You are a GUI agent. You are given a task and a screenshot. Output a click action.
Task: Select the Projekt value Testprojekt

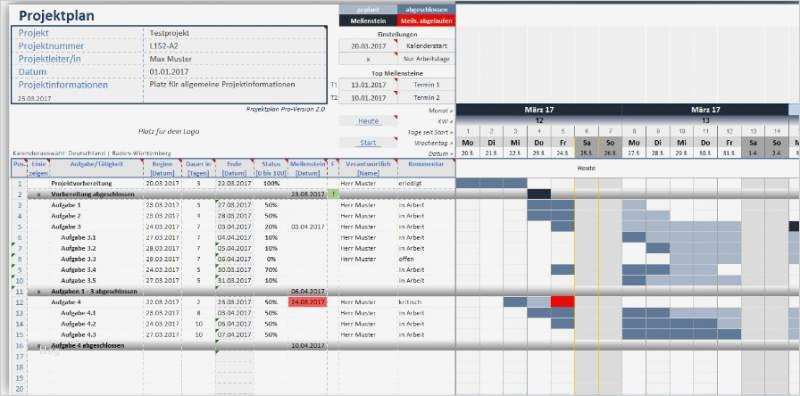[169, 33]
